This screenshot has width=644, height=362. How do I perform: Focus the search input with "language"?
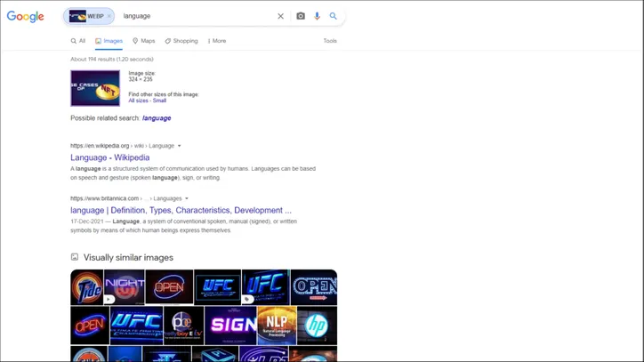tap(197, 16)
